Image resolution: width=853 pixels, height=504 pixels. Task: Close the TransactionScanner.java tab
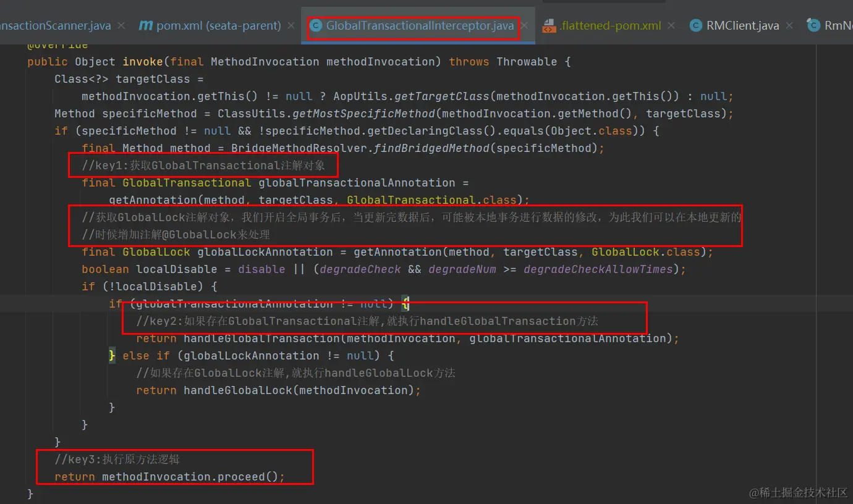122,26
